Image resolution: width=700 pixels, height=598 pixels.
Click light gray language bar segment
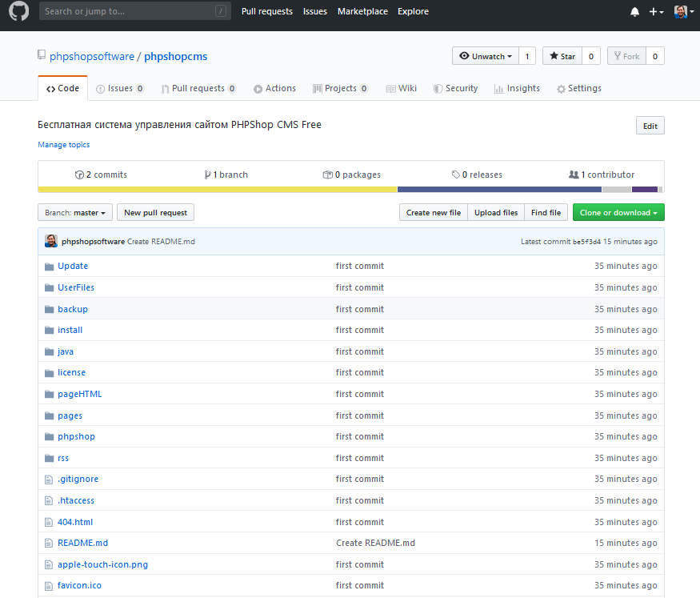[617, 190]
